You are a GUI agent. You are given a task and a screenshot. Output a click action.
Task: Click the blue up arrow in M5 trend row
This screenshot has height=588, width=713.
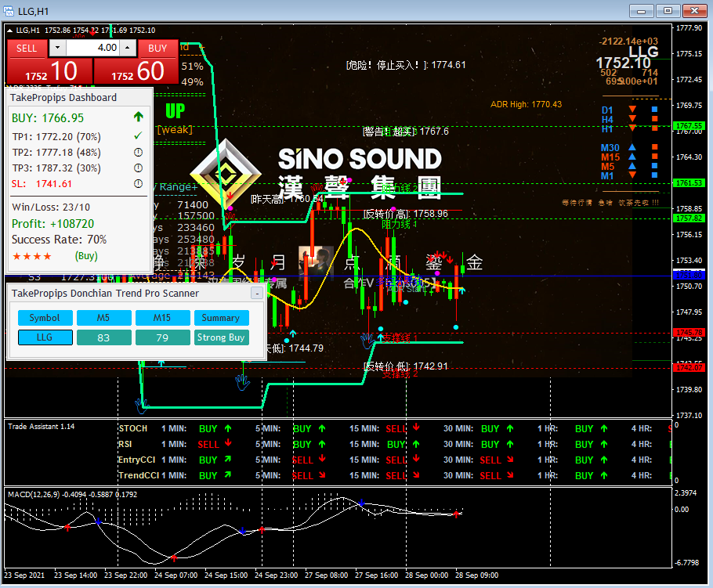pos(632,166)
